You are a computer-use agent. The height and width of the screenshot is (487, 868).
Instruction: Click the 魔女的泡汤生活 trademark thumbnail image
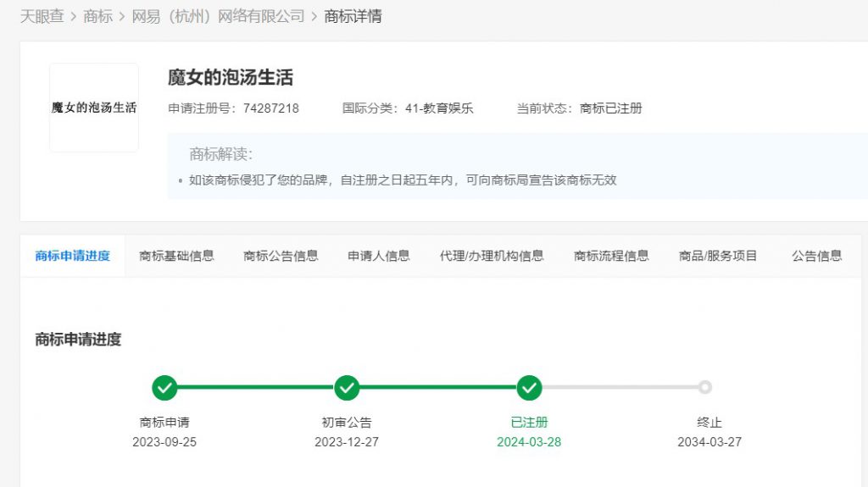[94, 108]
